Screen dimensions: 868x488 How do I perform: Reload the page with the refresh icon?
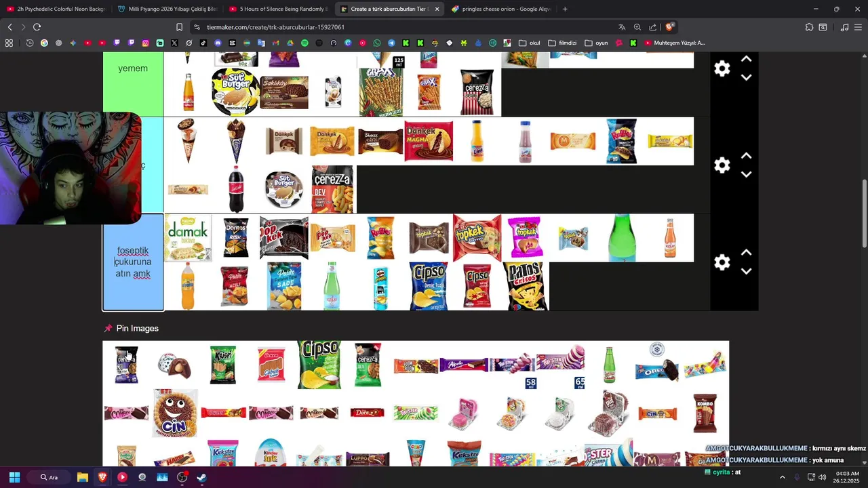(37, 27)
